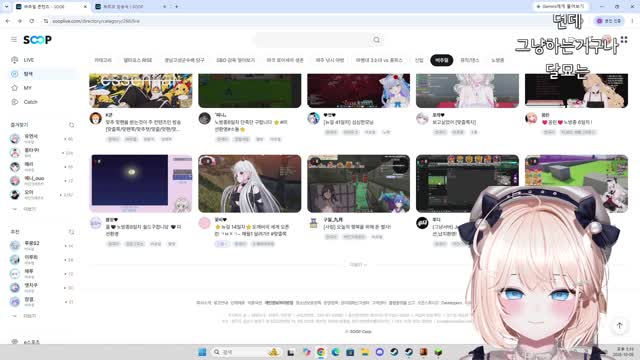Select 탐색 in the sidebar

[29, 74]
